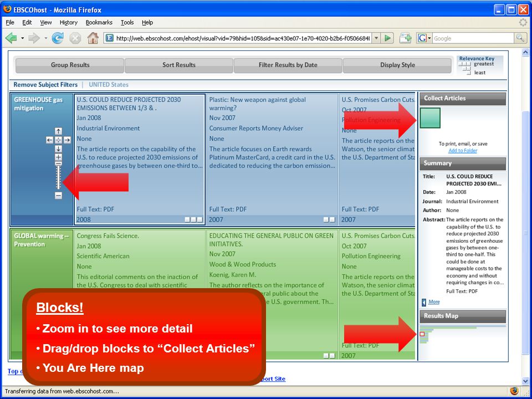Open the back history dropdown arrow

[x=22, y=38]
